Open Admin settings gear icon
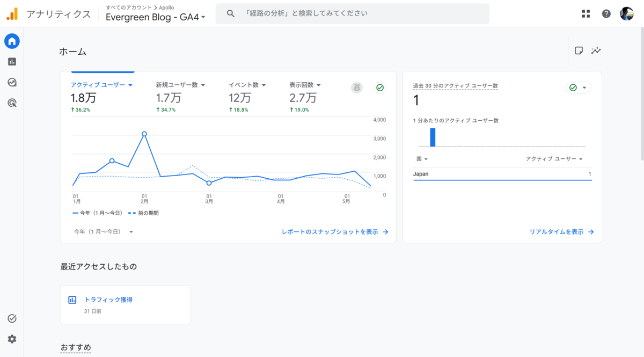644x357 pixels. point(12,339)
